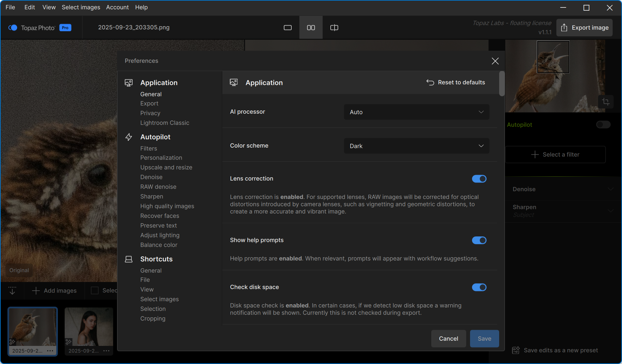Select split slider view icon

tap(334, 28)
